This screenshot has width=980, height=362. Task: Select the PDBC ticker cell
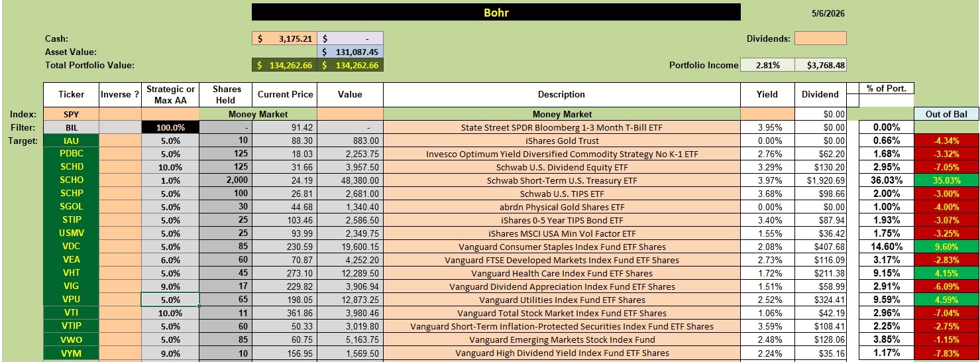[x=72, y=154]
